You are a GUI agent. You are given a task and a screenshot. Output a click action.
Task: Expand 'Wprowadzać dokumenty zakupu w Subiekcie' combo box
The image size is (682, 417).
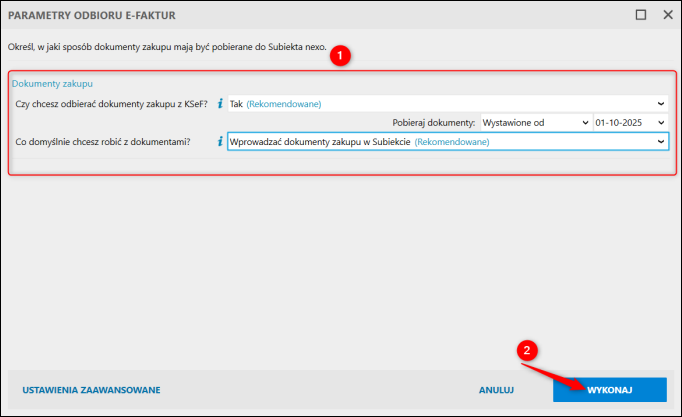point(448,141)
